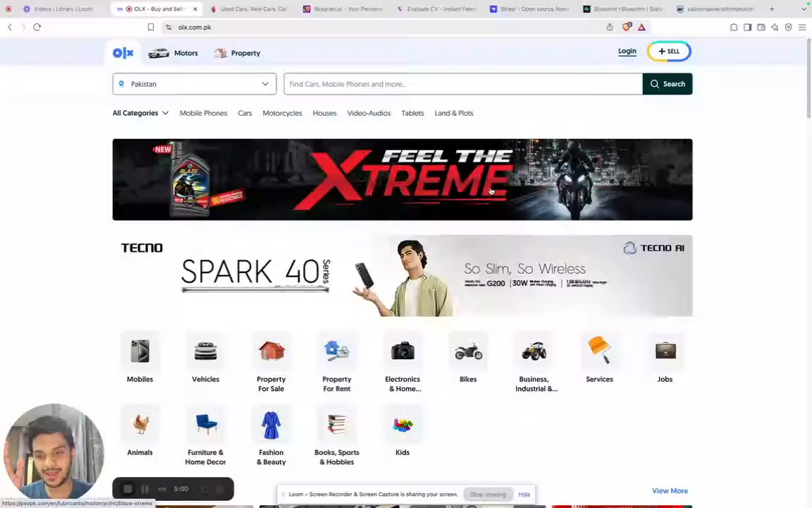Switch to the Skygrammar tab
812x508 pixels.
343,8
